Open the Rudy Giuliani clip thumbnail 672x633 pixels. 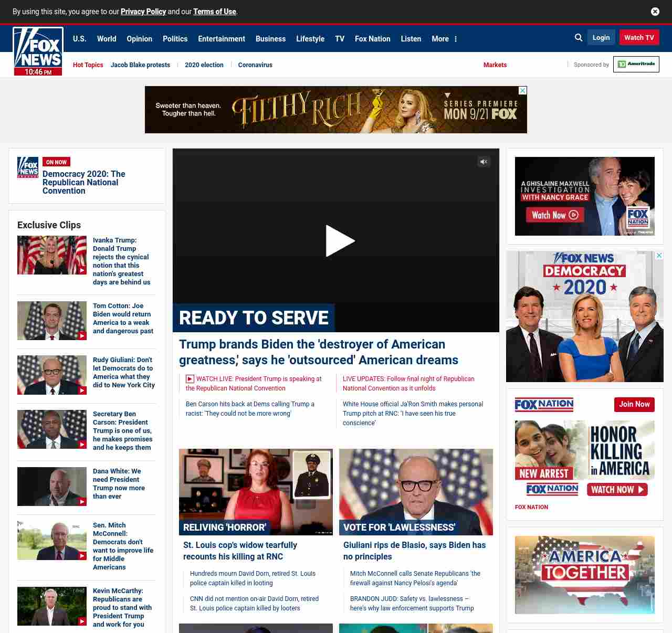52,375
